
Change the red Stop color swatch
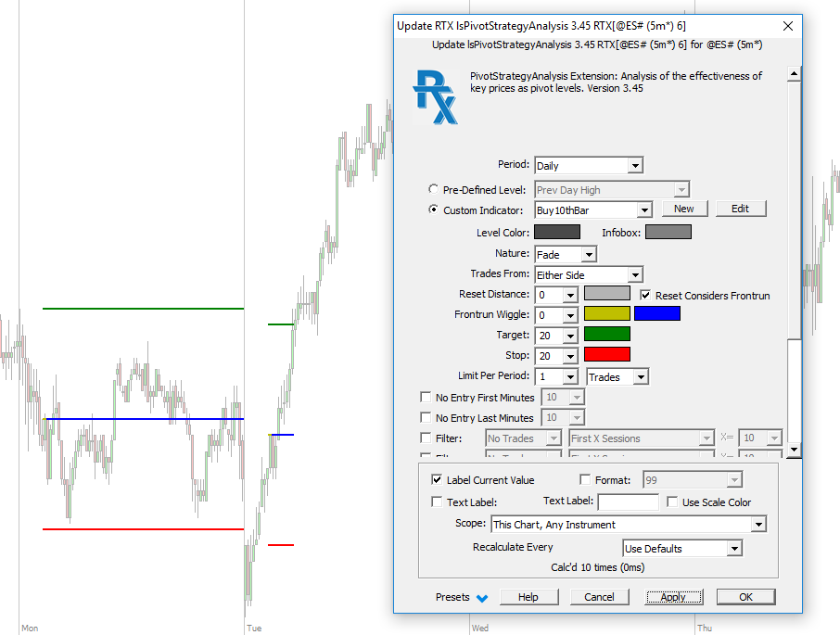tap(607, 355)
